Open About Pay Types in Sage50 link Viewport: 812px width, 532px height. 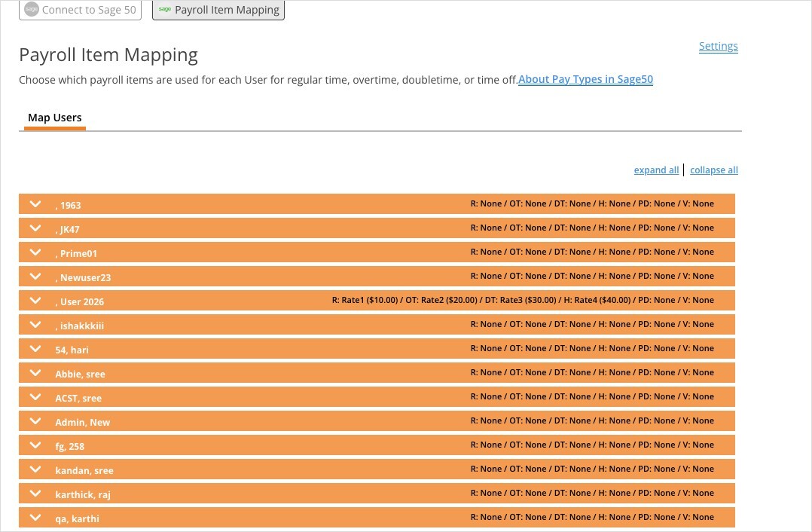tap(586, 79)
